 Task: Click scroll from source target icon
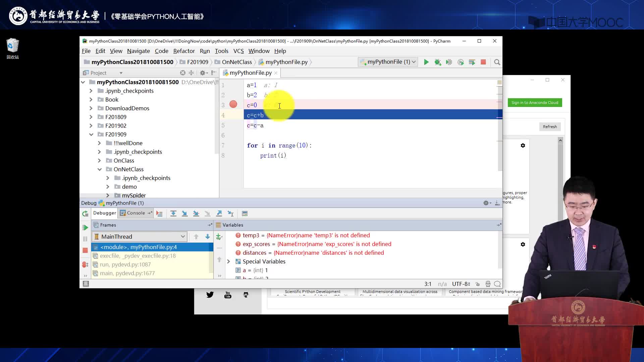pyautogui.click(x=182, y=73)
